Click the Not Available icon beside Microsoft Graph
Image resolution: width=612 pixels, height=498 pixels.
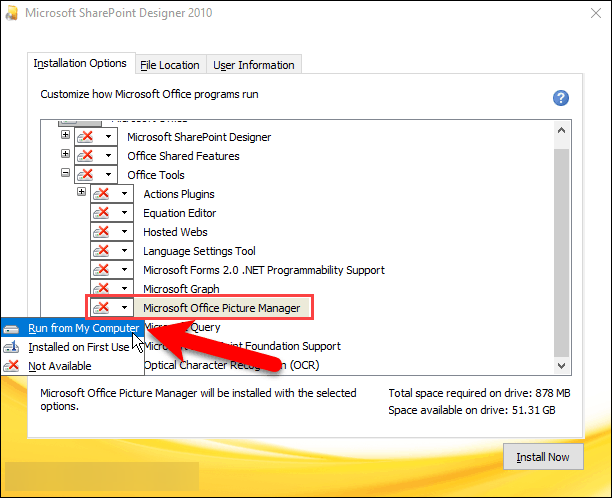(101, 288)
